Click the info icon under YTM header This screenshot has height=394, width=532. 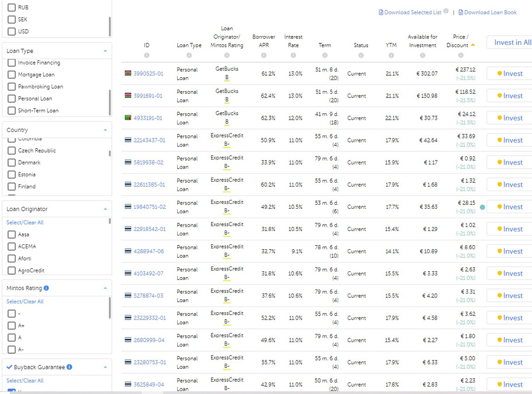391,55
